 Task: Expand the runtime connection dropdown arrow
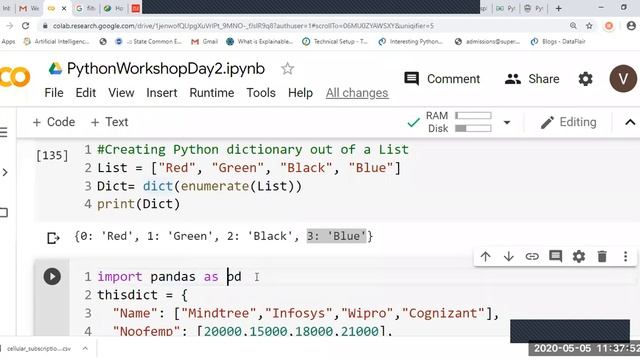507,122
